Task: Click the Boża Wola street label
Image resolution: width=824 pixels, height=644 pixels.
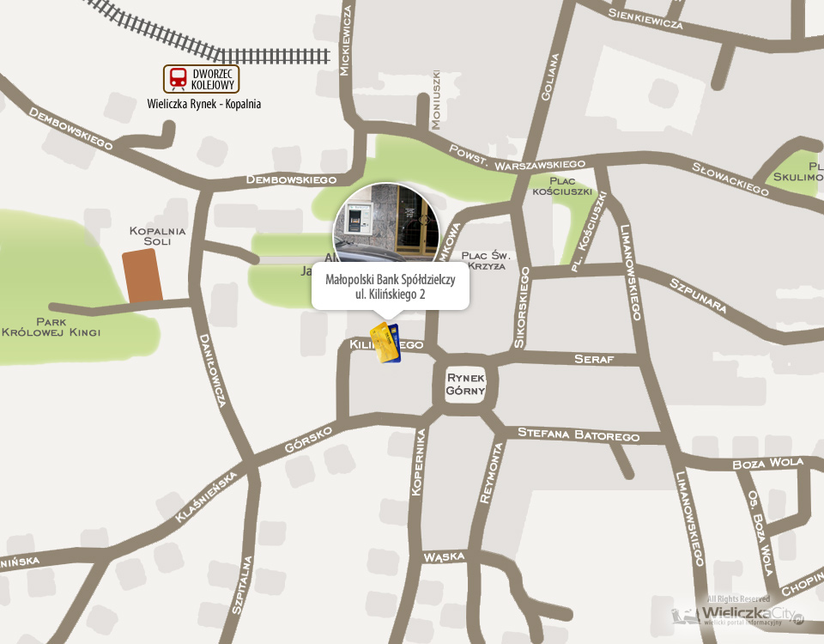Action: click(x=767, y=463)
